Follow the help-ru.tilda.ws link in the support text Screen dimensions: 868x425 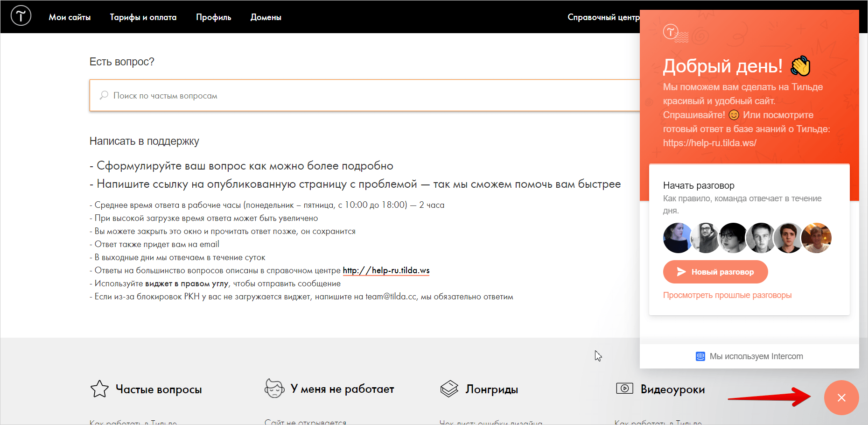[386, 270]
